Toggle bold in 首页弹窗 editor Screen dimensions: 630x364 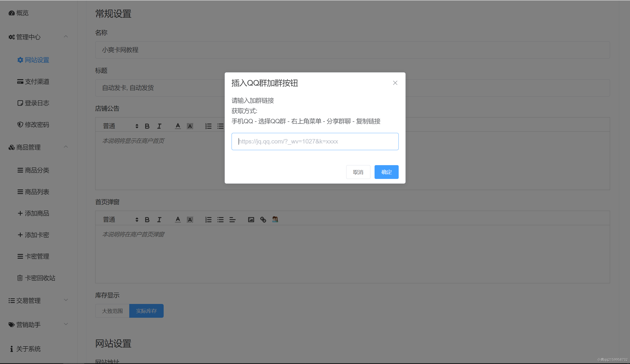147,220
